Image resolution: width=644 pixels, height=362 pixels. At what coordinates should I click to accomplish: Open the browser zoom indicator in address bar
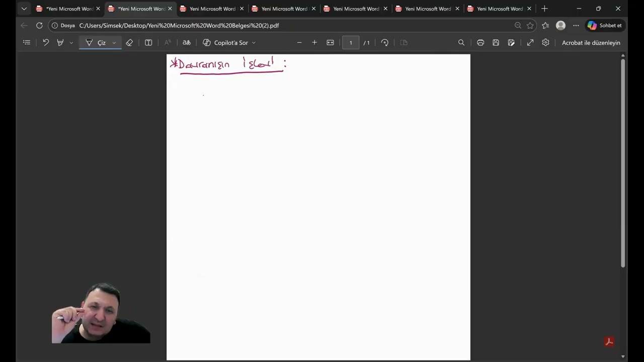518,25
